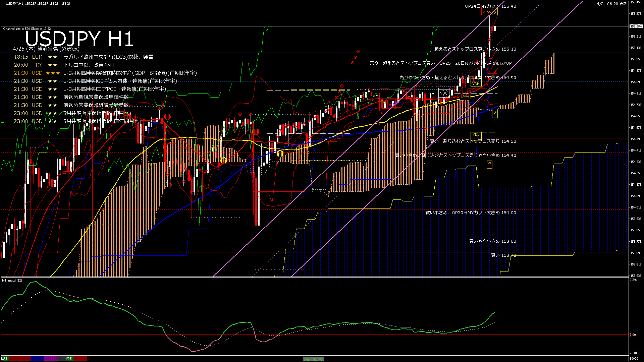Click the 155.284 current price tag
Image resolution: width=644 pixels, height=362 pixels.
click(x=636, y=26)
